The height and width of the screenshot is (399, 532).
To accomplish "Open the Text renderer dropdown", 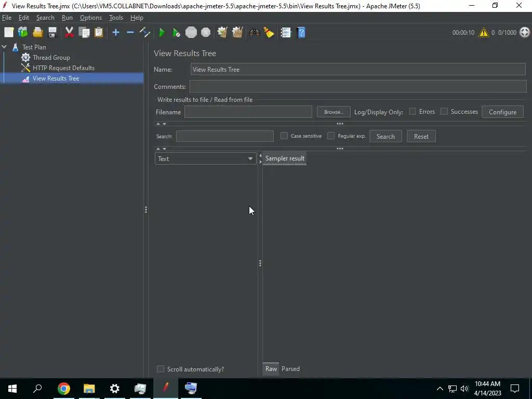I will click(205, 159).
